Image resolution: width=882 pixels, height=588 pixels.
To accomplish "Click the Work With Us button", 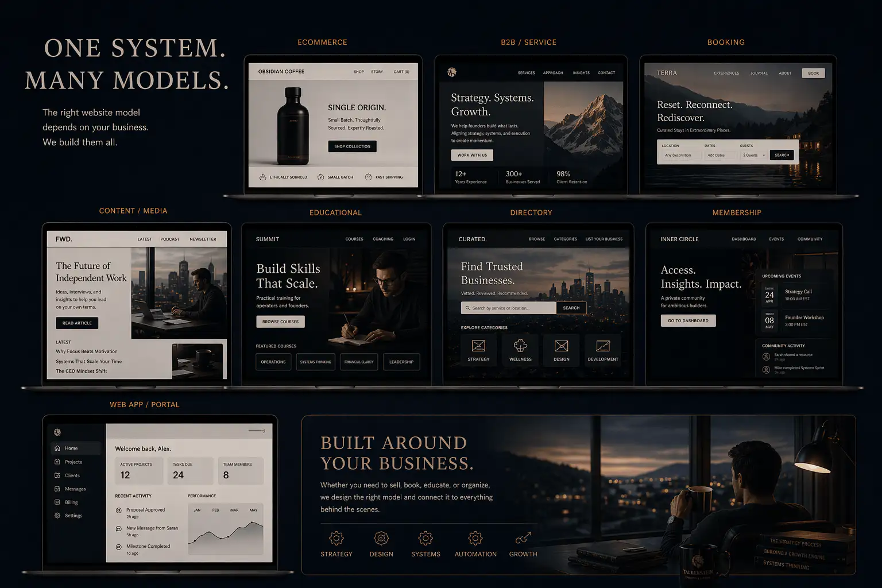I will coord(472,154).
